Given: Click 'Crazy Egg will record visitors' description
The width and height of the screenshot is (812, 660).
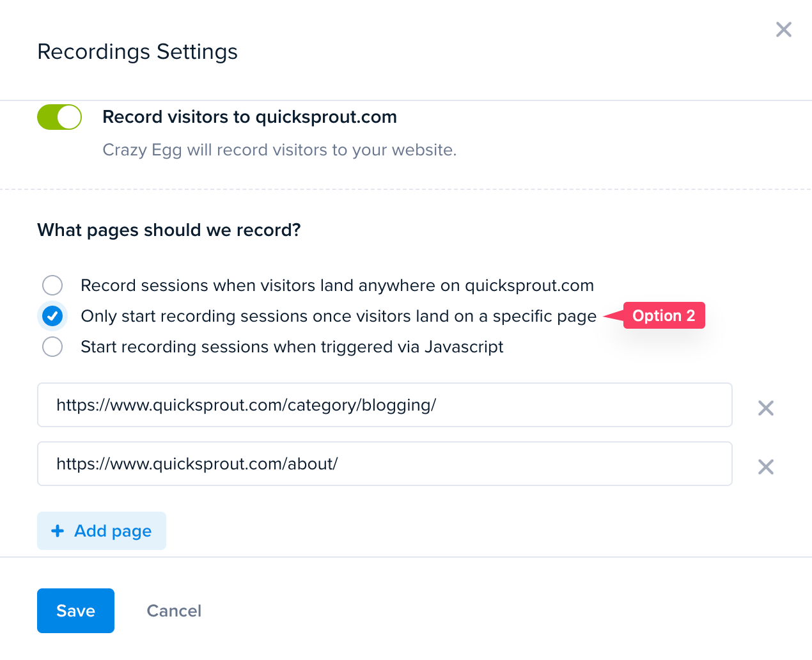Looking at the screenshot, I should coord(279,150).
